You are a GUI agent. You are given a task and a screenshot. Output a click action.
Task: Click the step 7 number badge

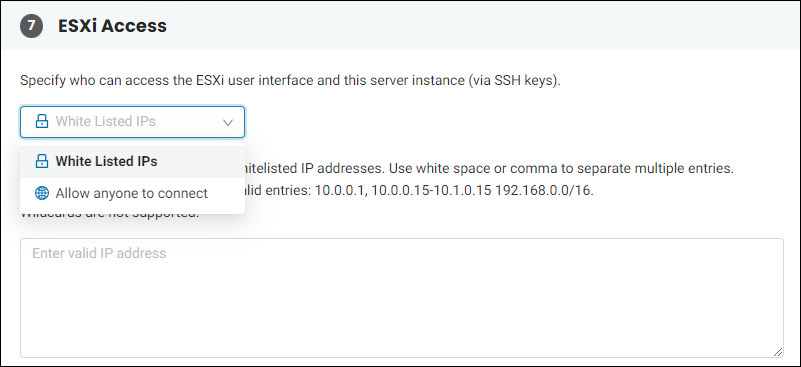coord(31,26)
